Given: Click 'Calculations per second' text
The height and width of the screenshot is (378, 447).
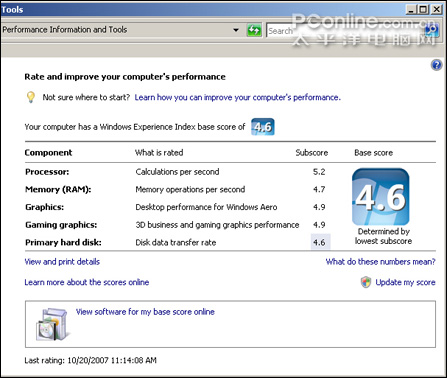Looking at the screenshot, I should 177,172.
